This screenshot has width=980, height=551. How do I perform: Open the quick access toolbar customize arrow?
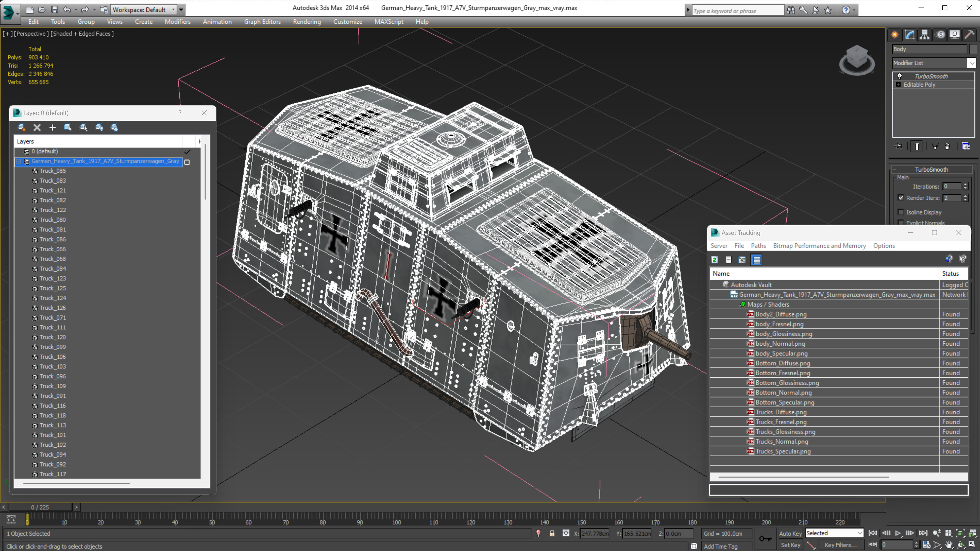click(181, 10)
